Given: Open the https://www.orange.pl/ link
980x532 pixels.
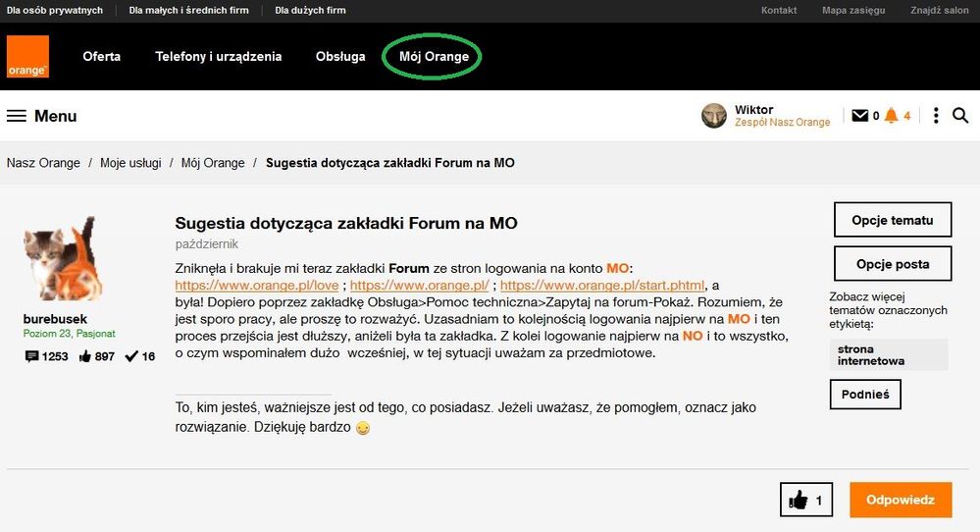Looking at the screenshot, I should click(420, 285).
